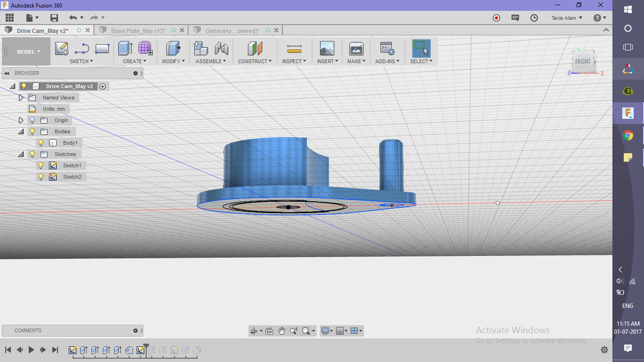Select the Pan hand tool

pos(281,331)
